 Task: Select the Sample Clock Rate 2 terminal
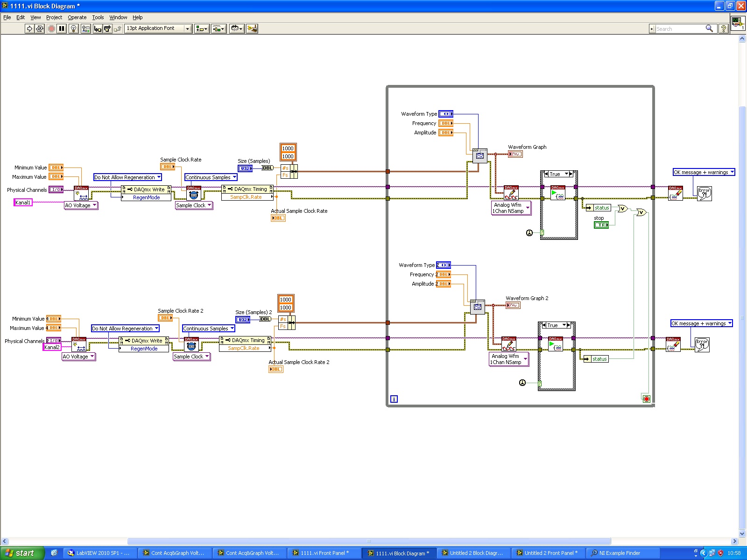coord(165,318)
